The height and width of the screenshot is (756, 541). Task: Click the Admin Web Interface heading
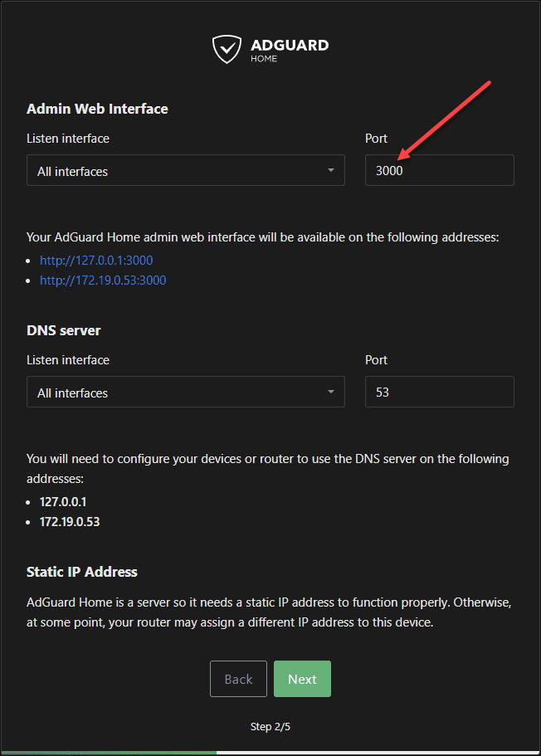pos(97,109)
